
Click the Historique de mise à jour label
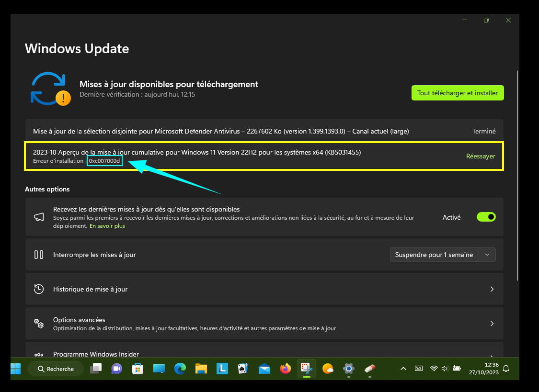pos(90,289)
